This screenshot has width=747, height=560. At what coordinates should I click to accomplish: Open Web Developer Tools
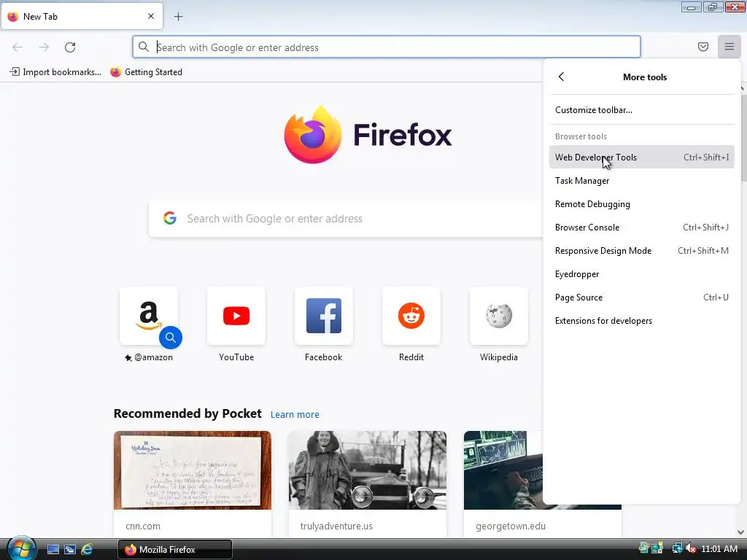tap(641, 157)
